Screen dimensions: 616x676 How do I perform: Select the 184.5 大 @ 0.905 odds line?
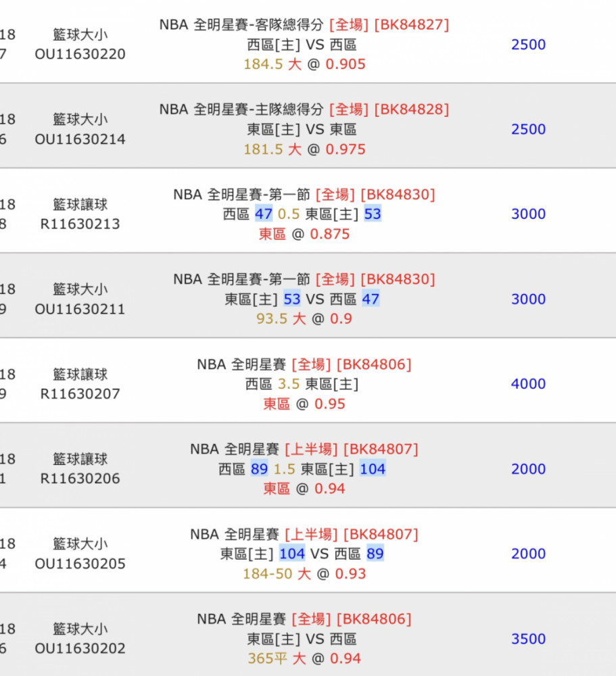(x=304, y=64)
